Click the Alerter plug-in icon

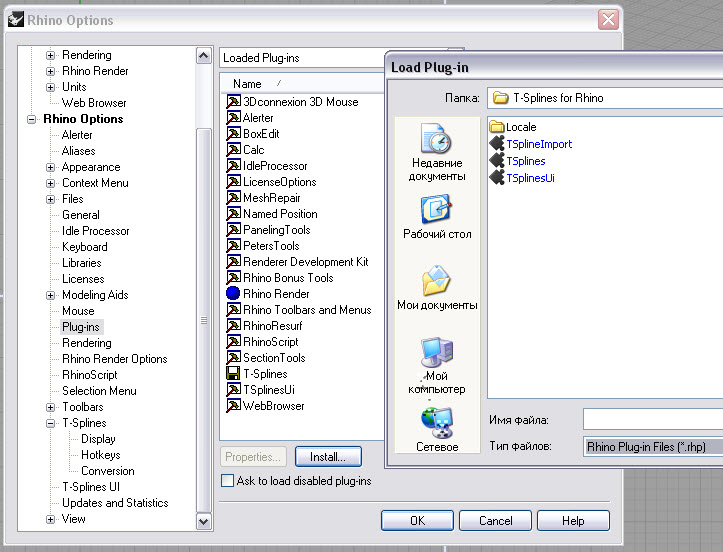(x=233, y=118)
